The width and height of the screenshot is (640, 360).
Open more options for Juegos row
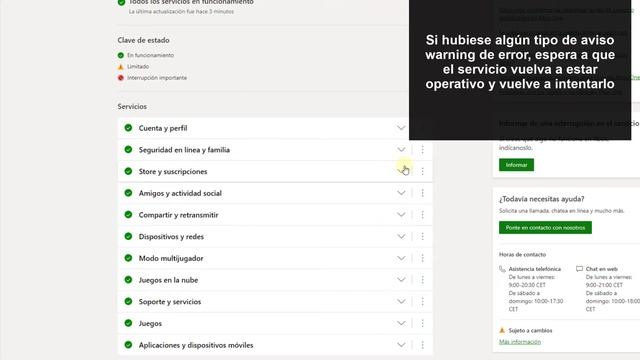click(x=422, y=323)
